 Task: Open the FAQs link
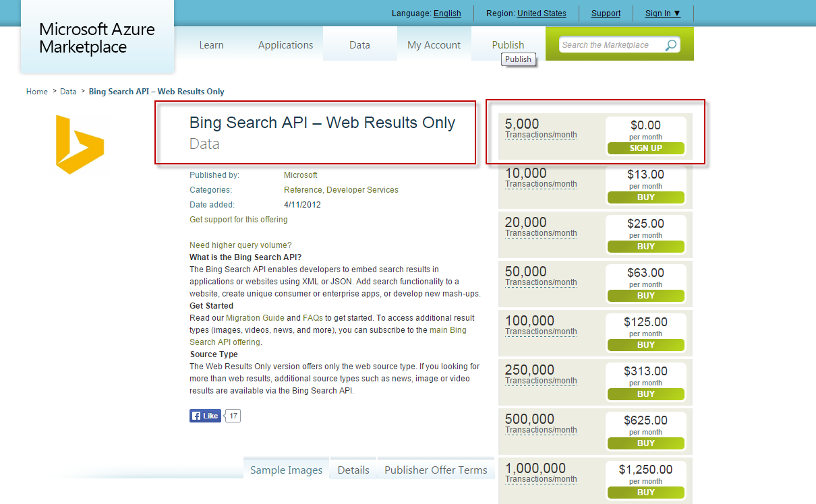[x=313, y=318]
